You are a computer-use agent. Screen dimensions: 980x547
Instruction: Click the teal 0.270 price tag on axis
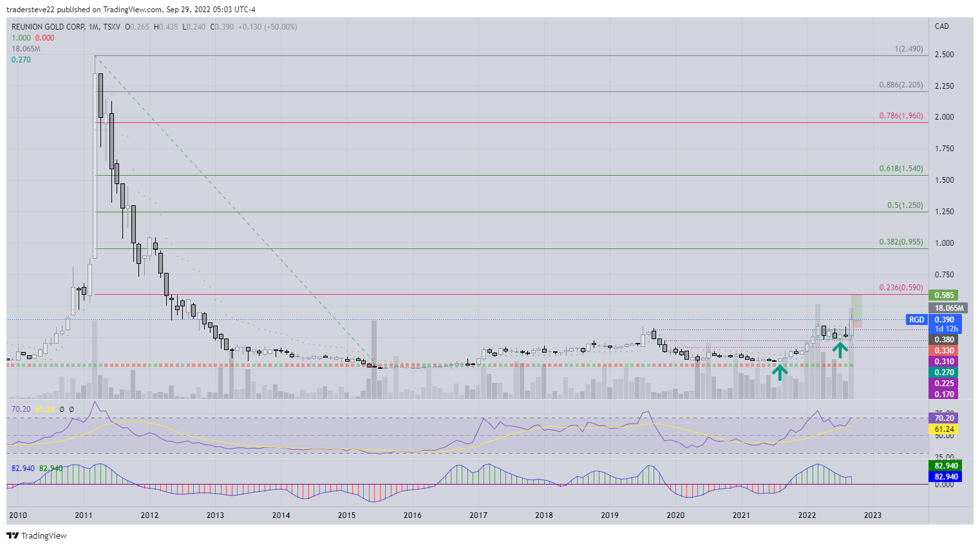(944, 373)
